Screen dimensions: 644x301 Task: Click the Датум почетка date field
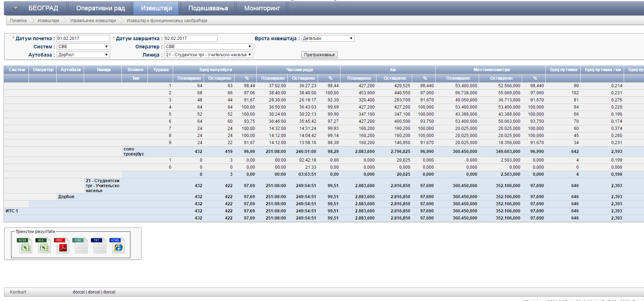coord(83,38)
